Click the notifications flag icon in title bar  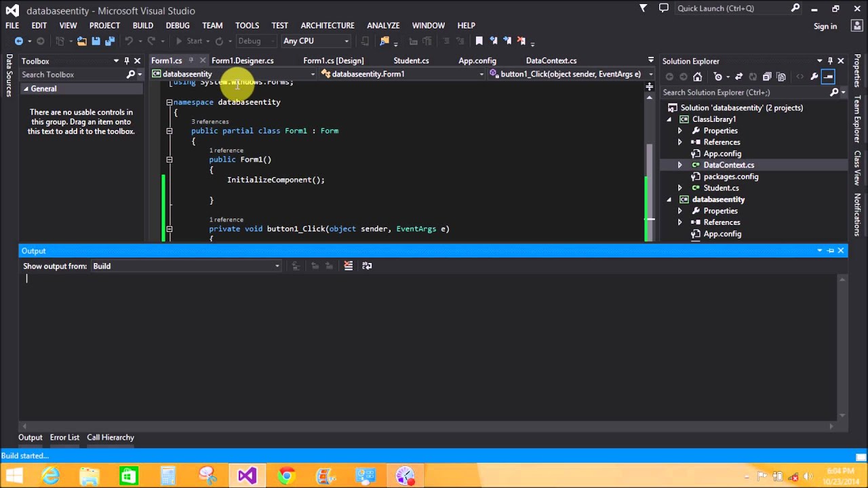[x=643, y=8]
